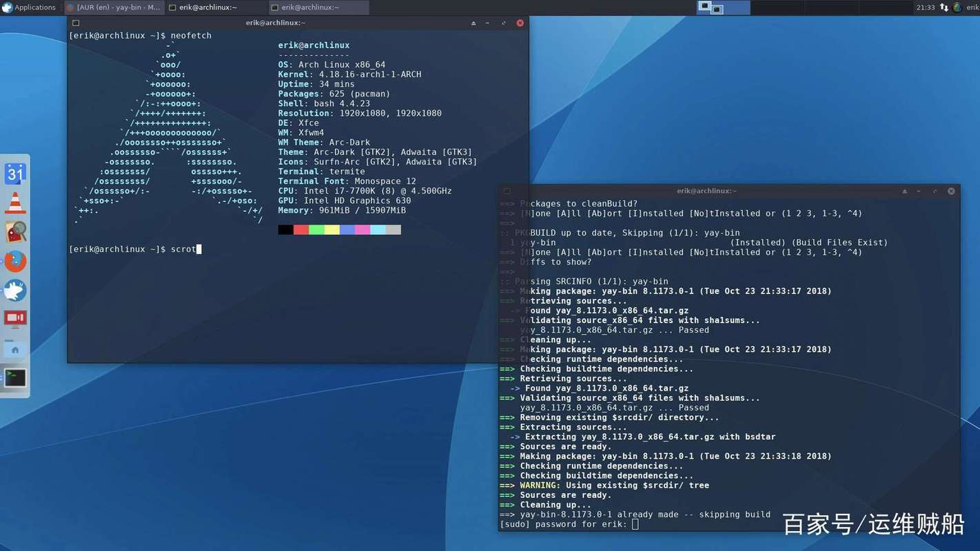Image resolution: width=980 pixels, height=551 pixels.
Task: Launch the terminal from the dock
Action: tap(15, 377)
